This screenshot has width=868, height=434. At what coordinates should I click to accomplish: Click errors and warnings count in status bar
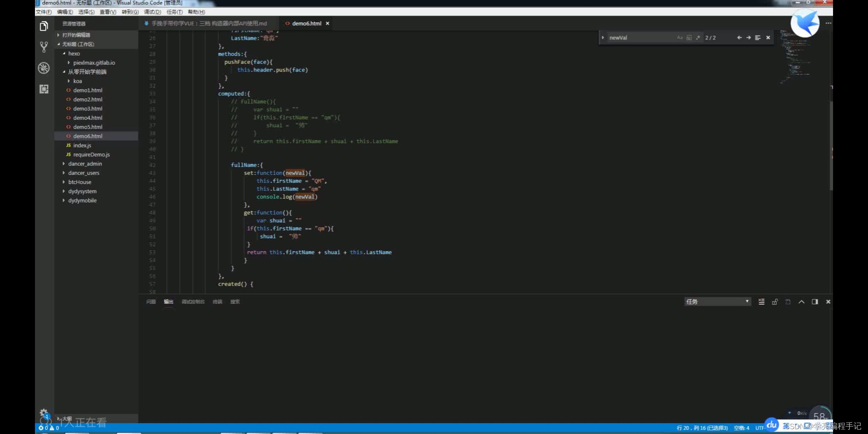point(49,428)
